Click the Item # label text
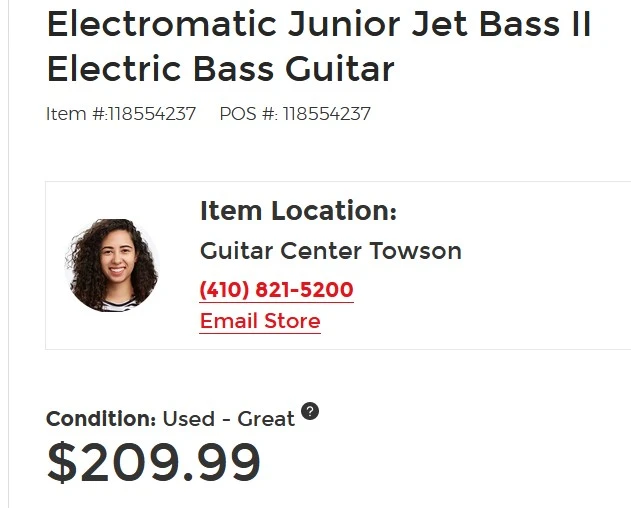The height and width of the screenshot is (508, 631). click(x=75, y=114)
